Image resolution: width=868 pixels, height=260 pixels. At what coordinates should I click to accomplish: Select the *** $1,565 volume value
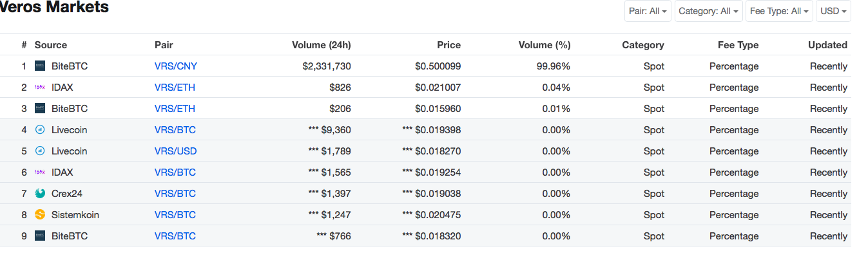(x=330, y=172)
